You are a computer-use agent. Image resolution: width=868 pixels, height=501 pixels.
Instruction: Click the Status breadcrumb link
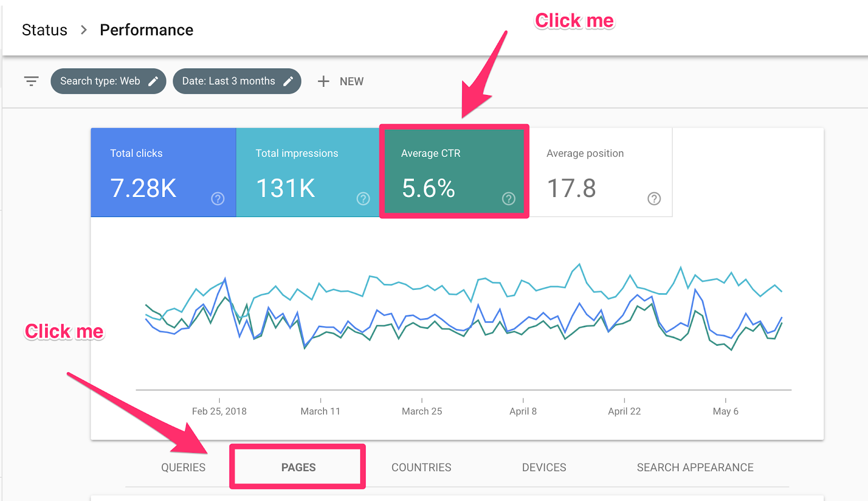click(x=44, y=30)
